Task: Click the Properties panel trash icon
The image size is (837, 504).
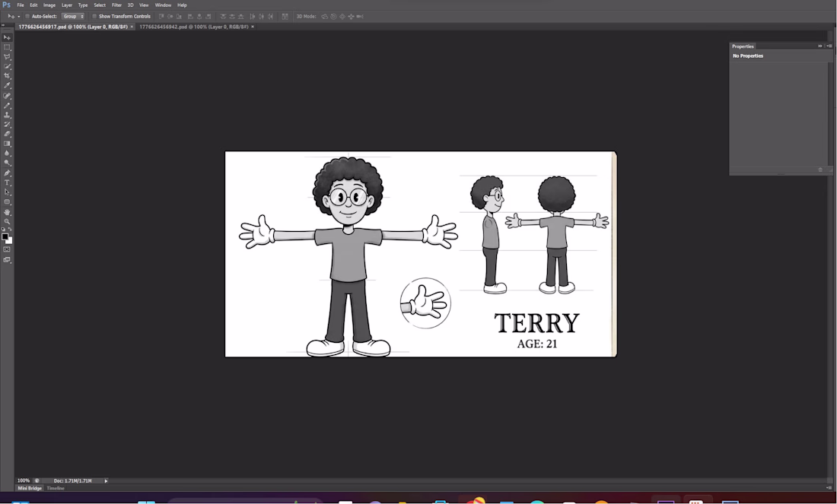Action: (820, 170)
